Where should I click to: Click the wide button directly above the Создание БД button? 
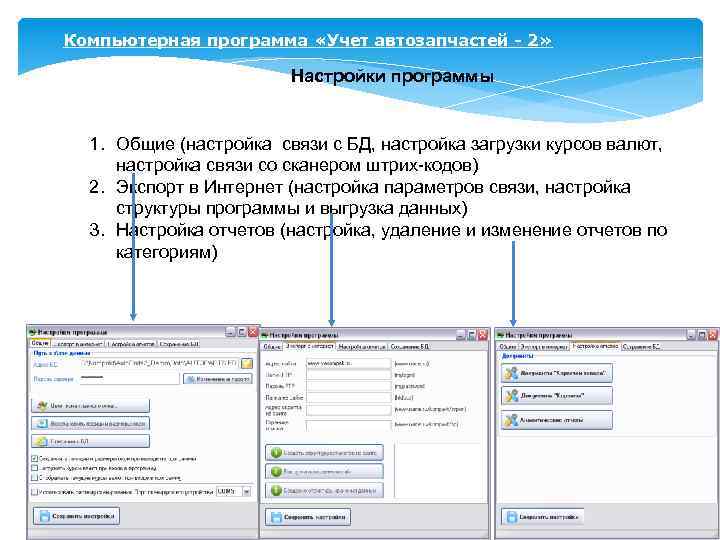[90, 423]
